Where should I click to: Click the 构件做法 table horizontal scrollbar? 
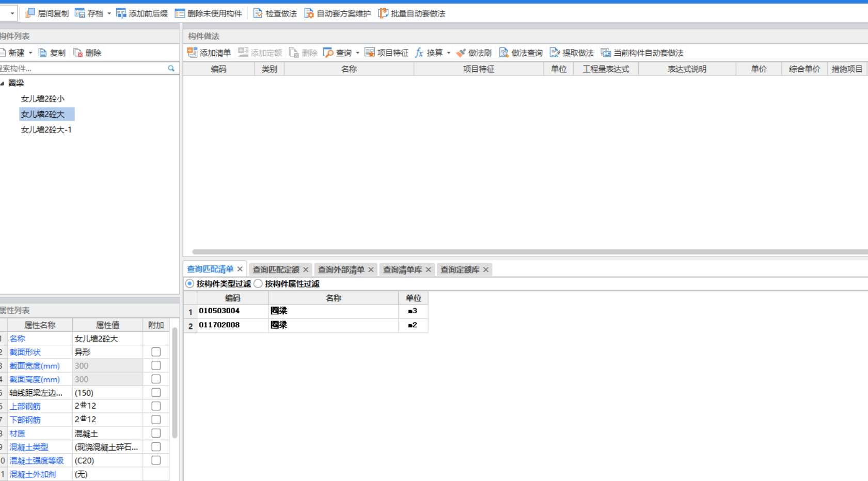tap(530, 252)
